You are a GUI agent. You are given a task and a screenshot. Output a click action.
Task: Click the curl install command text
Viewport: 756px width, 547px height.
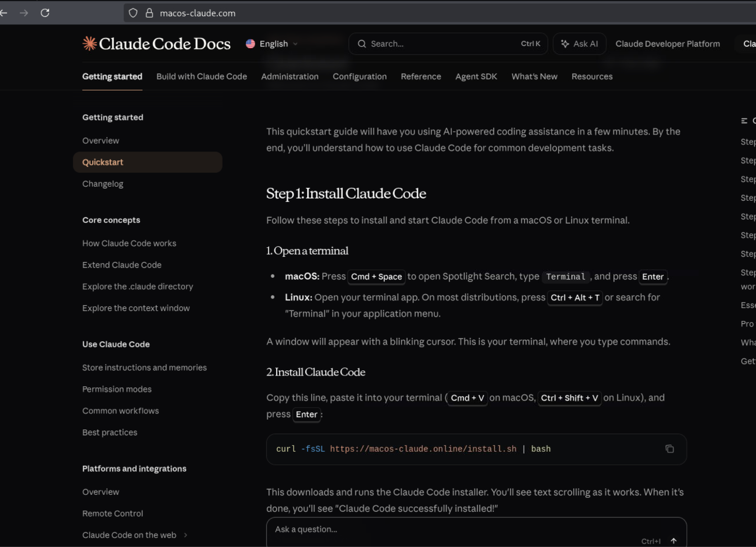413,449
